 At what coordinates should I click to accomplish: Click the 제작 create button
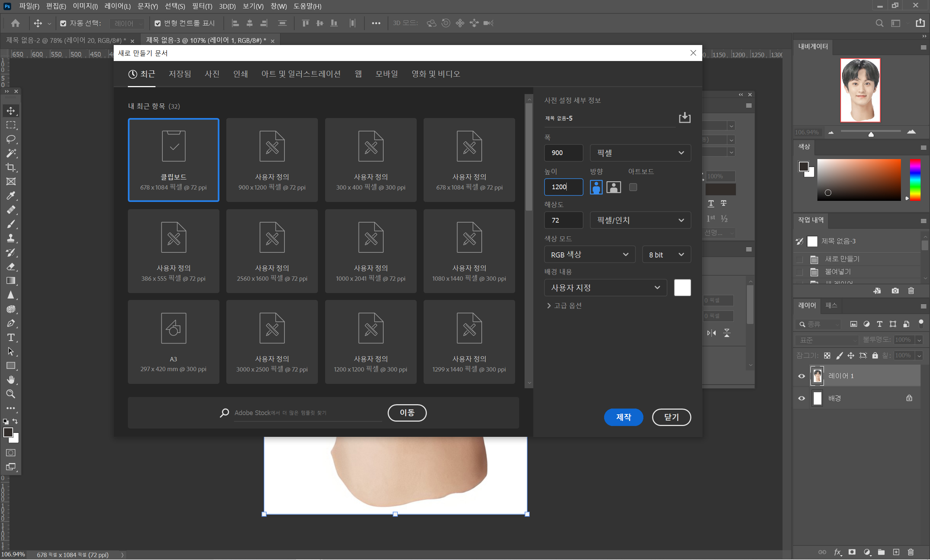623,417
